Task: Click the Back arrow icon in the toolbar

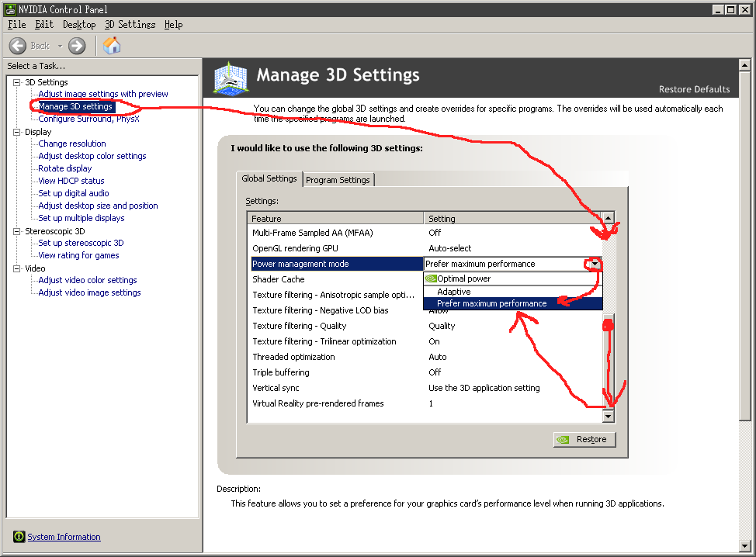Action: (x=18, y=47)
